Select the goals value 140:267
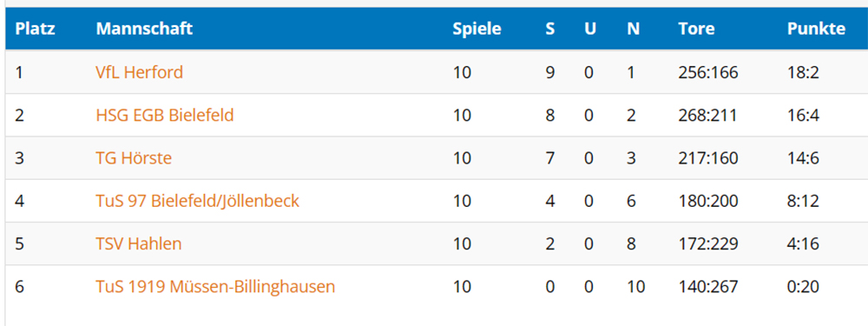Screen dimensions: 868x326 coord(708,287)
